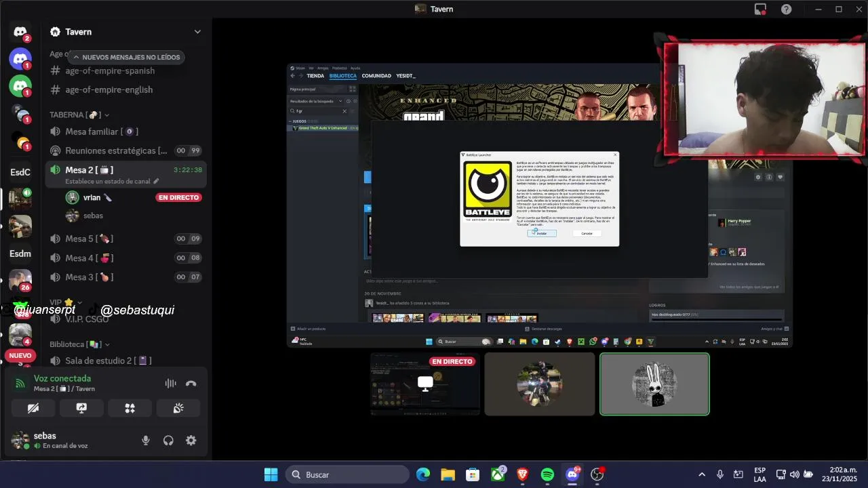This screenshot has height=488, width=868.
Task: Join Sala de estudio 2 channel
Action: pos(126,361)
